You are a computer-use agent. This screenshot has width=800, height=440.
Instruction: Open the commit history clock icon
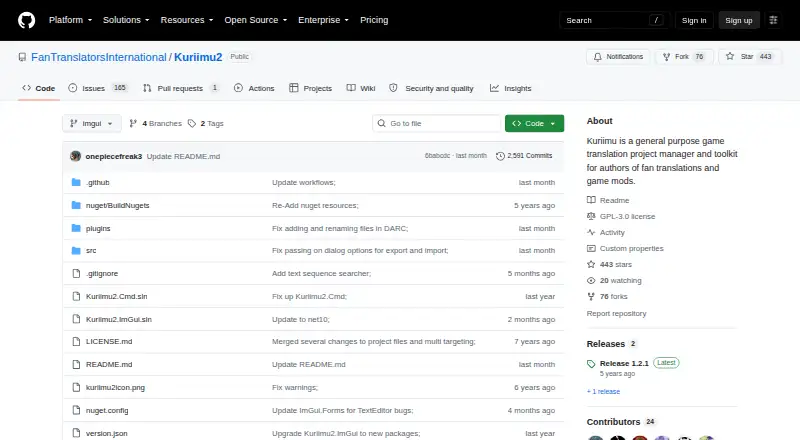(x=500, y=156)
